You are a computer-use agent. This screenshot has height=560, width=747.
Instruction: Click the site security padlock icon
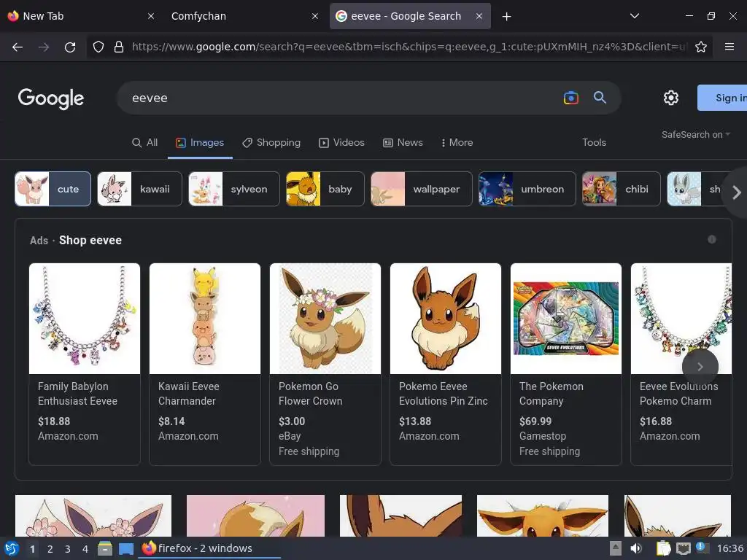[119, 47]
